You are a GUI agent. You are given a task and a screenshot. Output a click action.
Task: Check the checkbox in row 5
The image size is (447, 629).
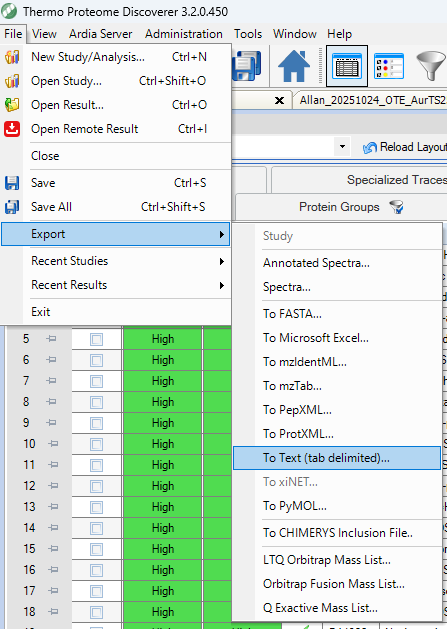point(96,339)
